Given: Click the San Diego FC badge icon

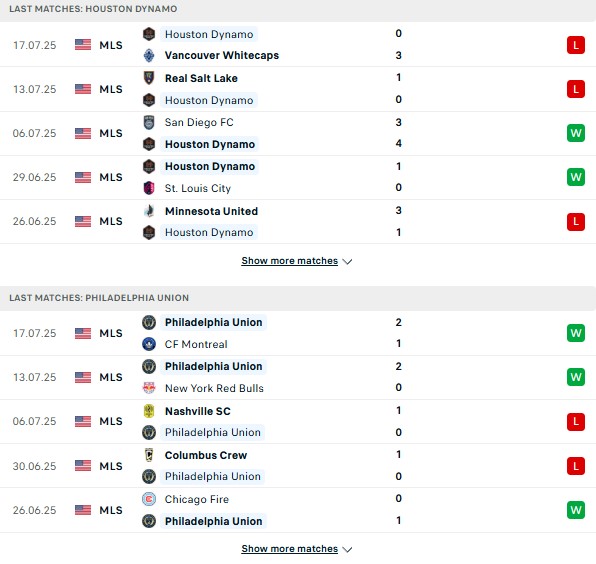Looking at the screenshot, I should coord(149,122).
